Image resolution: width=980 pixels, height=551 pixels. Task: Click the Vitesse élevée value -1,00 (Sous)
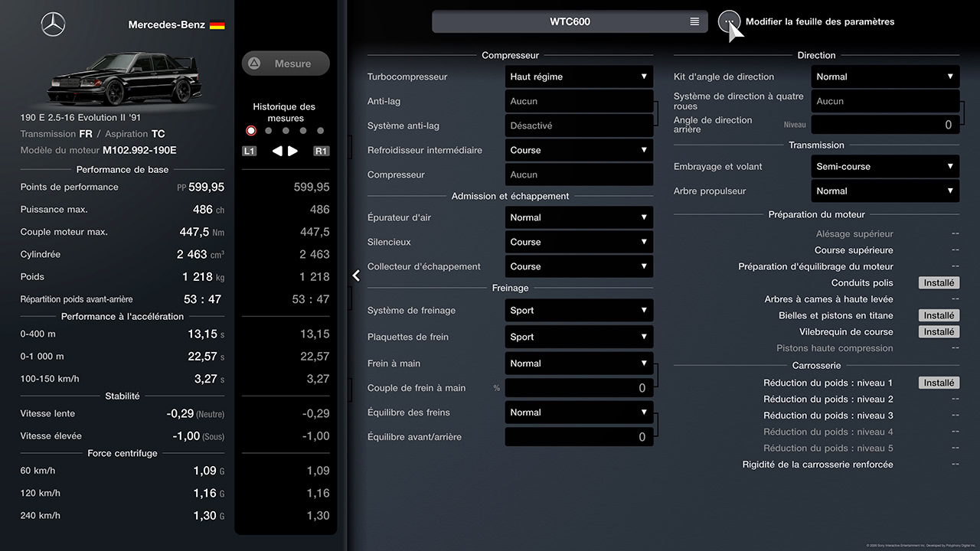click(198, 435)
